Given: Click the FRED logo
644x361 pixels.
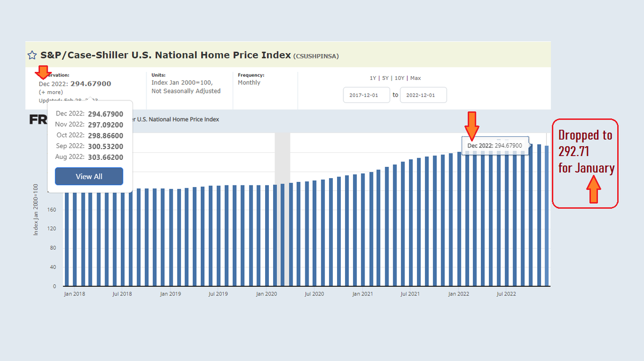Looking at the screenshot, I should tap(39, 120).
